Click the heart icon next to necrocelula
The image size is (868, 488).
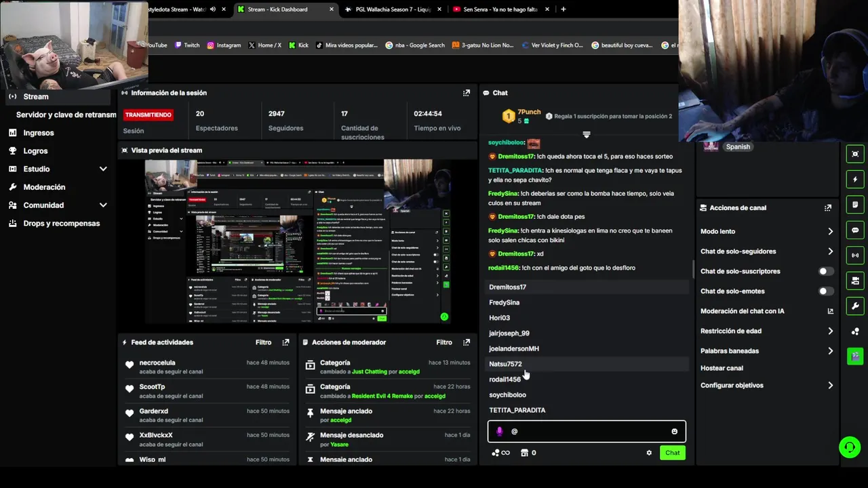point(130,365)
